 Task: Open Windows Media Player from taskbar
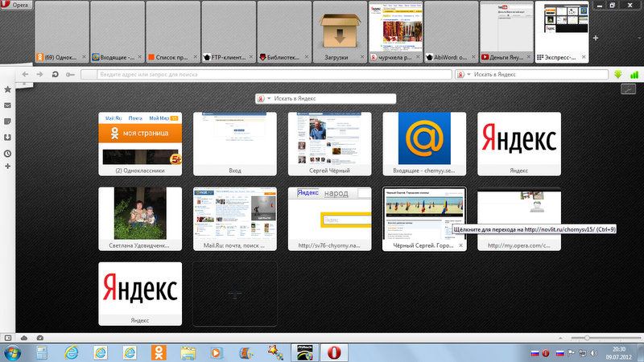[x=217, y=352]
